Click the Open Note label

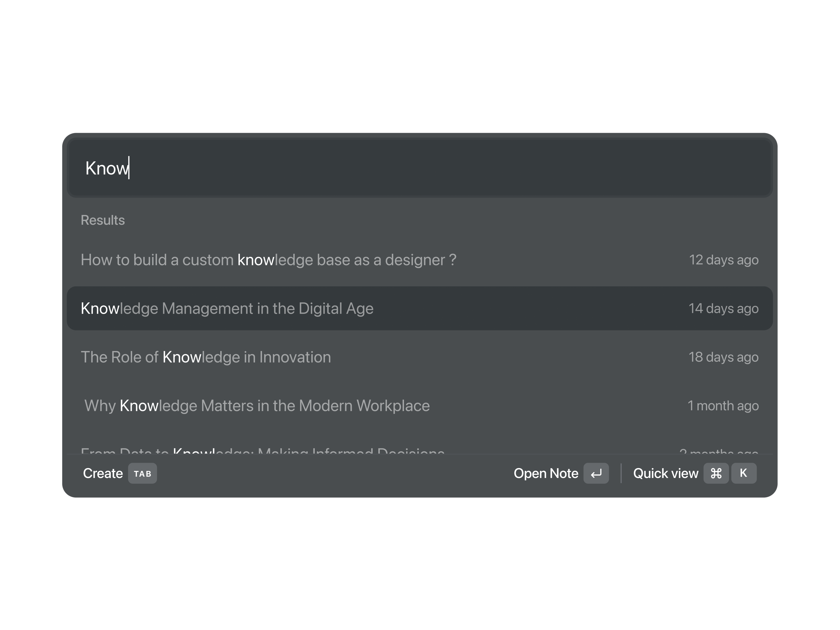pyautogui.click(x=546, y=473)
